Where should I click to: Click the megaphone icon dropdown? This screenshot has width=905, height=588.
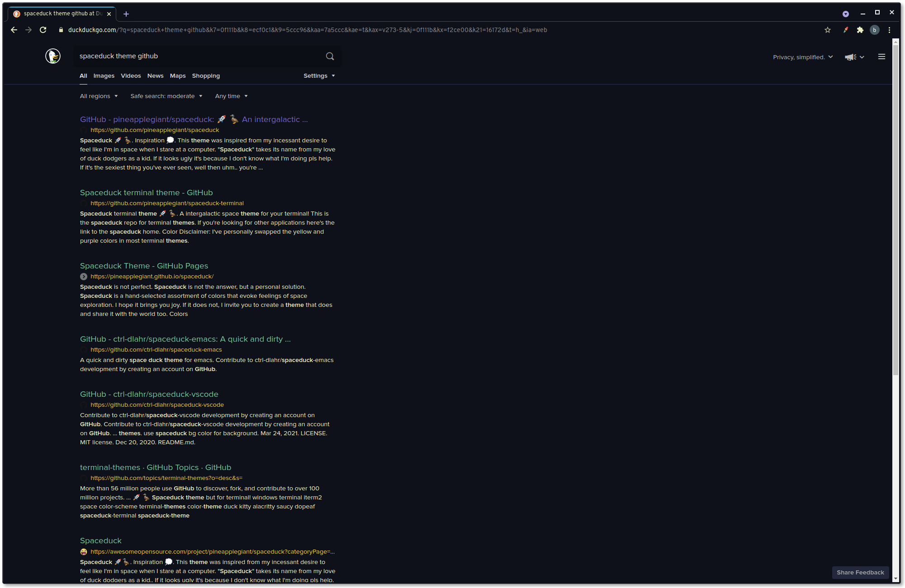[854, 57]
